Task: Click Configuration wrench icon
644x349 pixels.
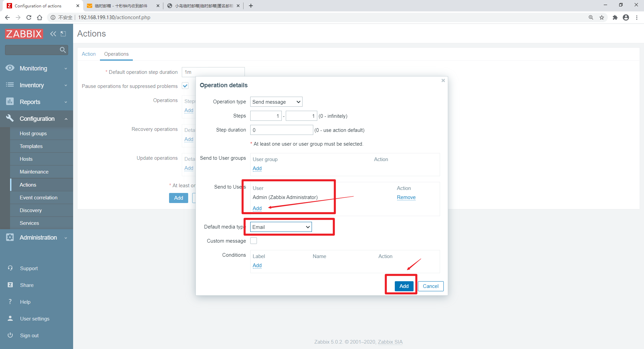Action: point(10,118)
